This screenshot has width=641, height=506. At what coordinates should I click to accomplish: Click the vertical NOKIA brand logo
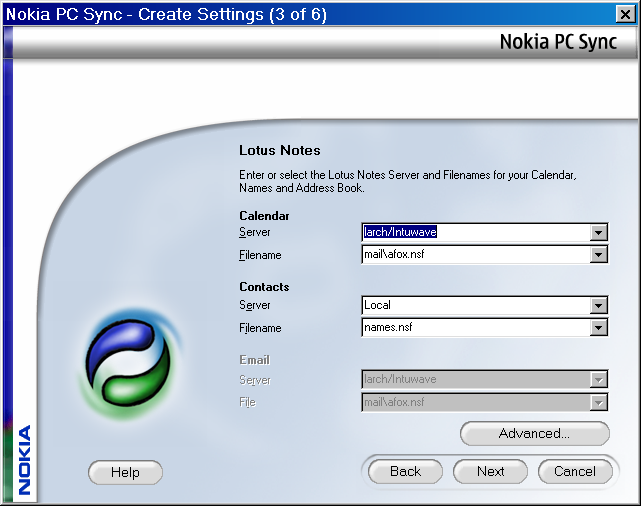point(25,460)
